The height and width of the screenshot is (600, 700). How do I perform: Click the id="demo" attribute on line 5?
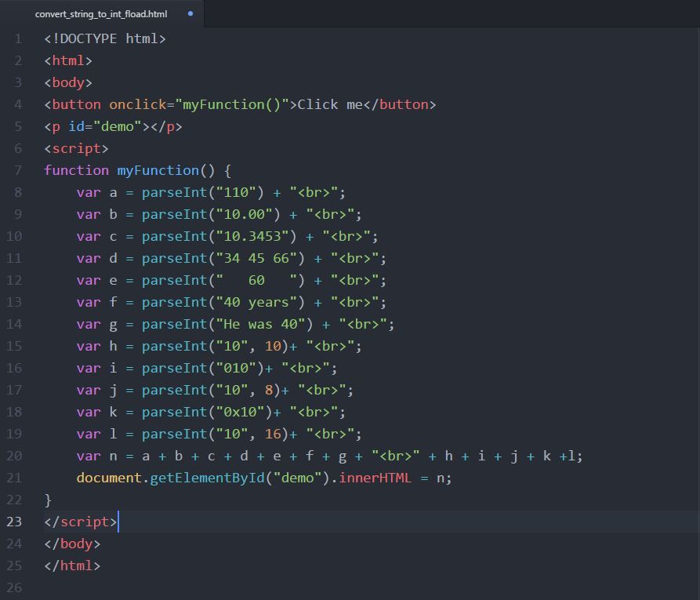pos(105,126)
